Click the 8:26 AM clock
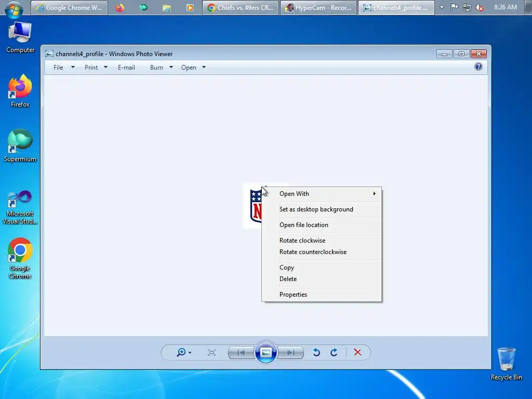 pos(506,7)
